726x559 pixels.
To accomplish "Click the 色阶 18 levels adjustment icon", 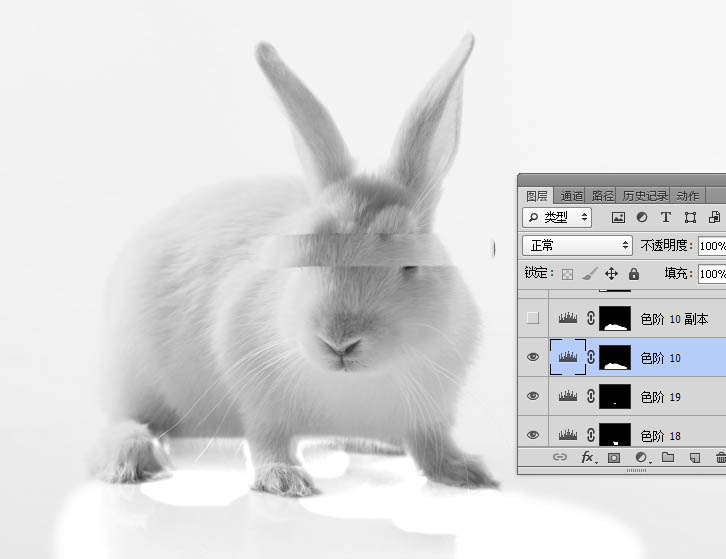I will (568, 435).
